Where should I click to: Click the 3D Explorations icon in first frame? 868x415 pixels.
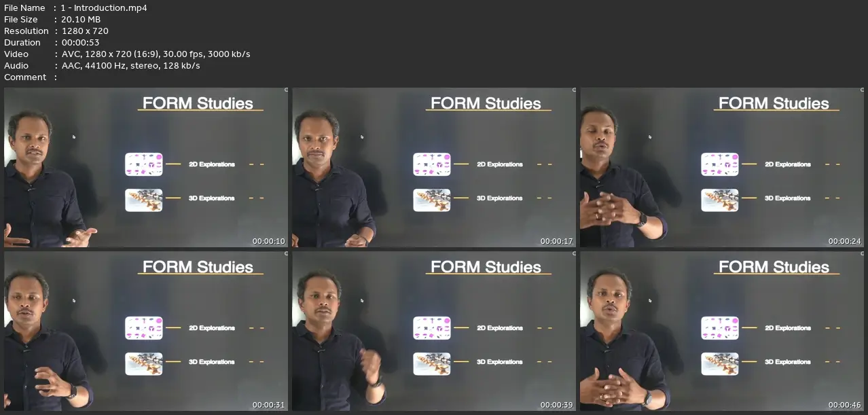pos(144,200)
